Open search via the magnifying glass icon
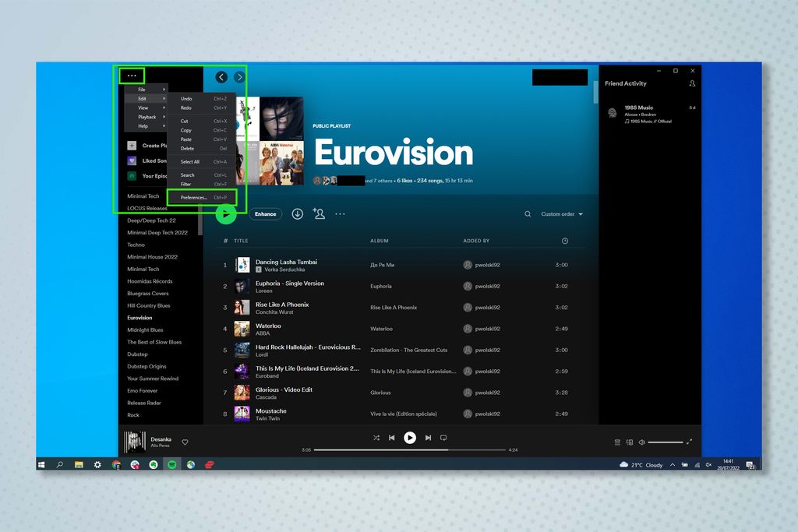798x532 pixels. [x=527, y=213]
